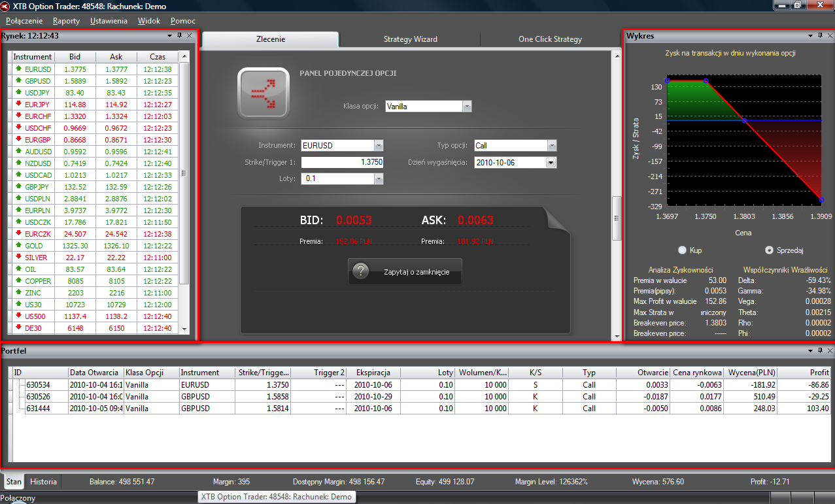Sort portfolio by Ekspiracja column header
835x504 pixels.
pyautogui.click(x=373, y=373)
